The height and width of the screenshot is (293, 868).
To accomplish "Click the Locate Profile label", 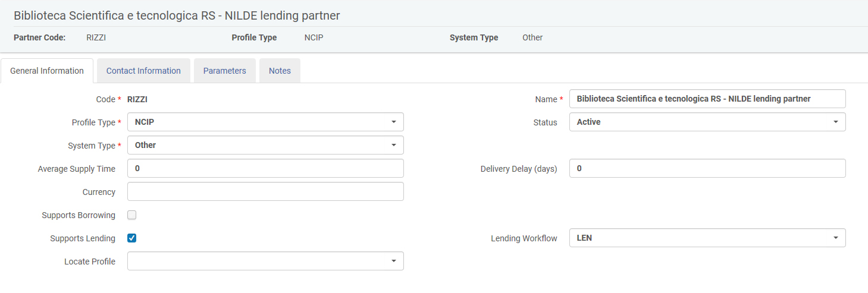I will pyautogui.click(x=90, y=262).
